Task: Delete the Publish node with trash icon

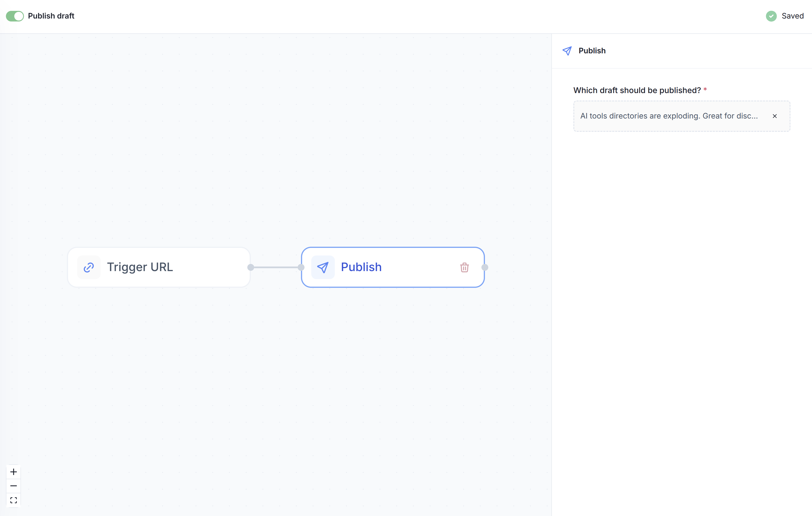Action: pyautogui.click(x=464, y=267)
